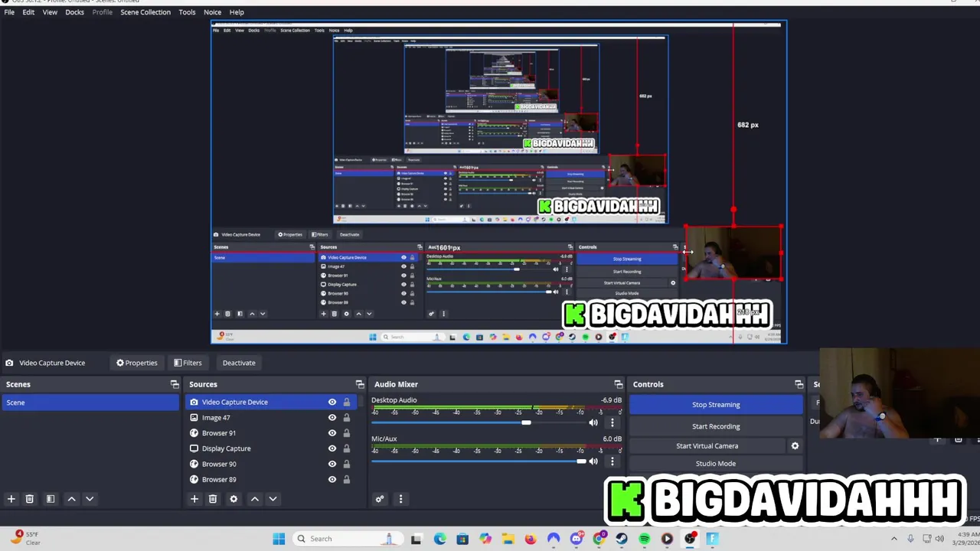Screen dimensions: 980x551
Task: Open Steam from taskbar
Action: click(622, 539)
